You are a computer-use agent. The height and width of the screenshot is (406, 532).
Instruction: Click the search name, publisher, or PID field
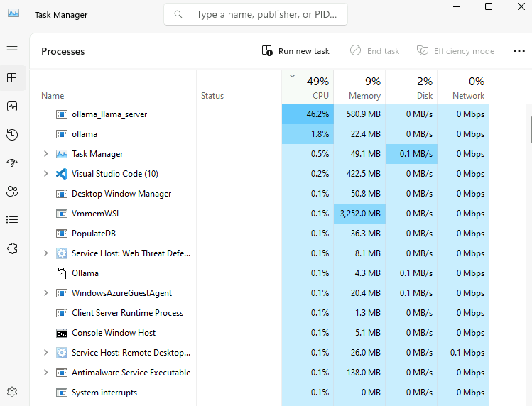256,14
